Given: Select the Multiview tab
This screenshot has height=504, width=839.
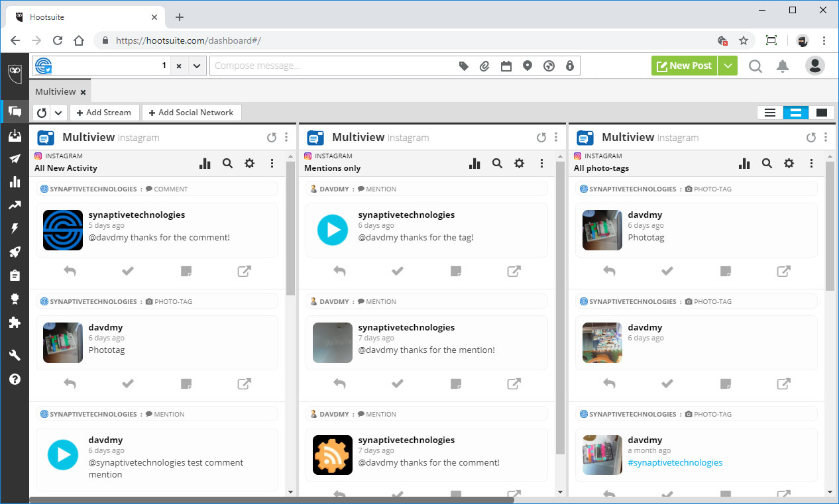Looking at the screenshot, I should (56, 91).
